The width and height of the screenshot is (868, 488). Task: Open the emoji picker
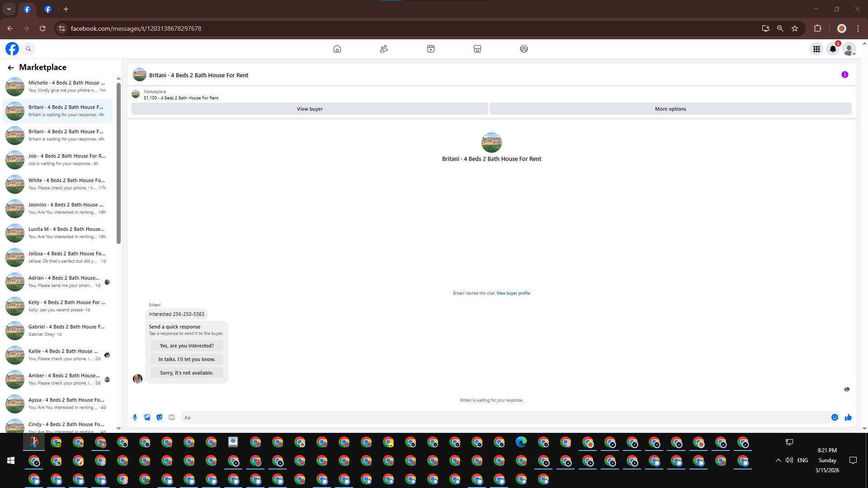coord(835,418)
